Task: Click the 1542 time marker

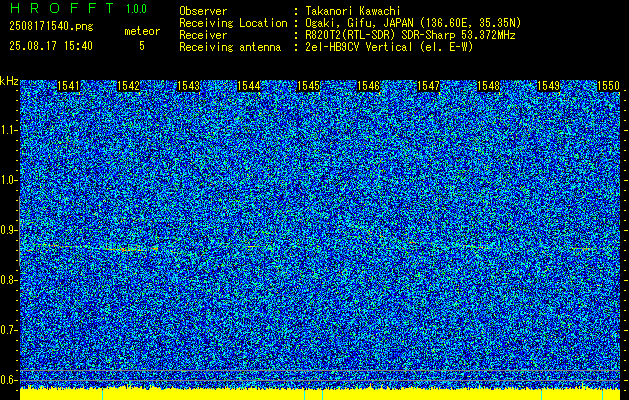Action: 128,86
